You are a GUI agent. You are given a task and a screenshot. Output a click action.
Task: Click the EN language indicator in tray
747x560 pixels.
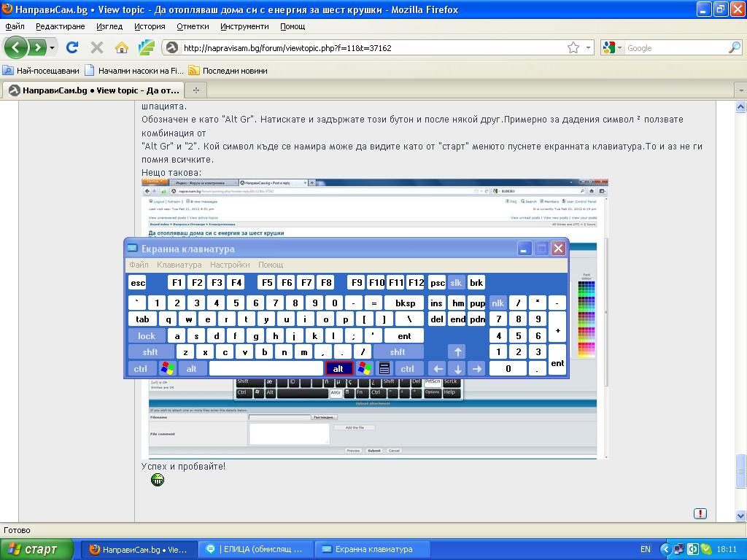(645, 549)
